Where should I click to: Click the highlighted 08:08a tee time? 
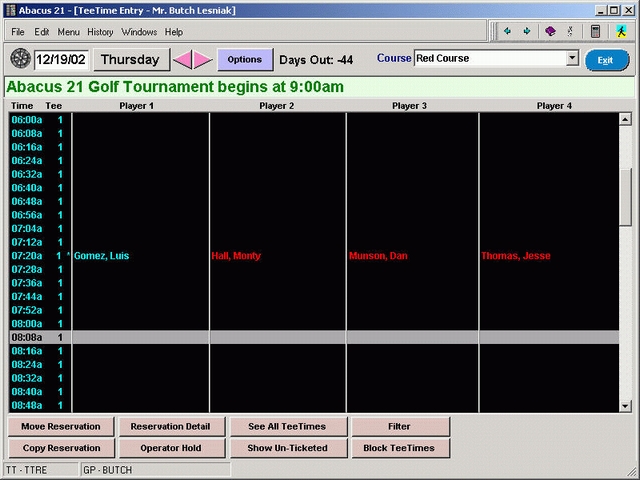click(x=27, y=338)
